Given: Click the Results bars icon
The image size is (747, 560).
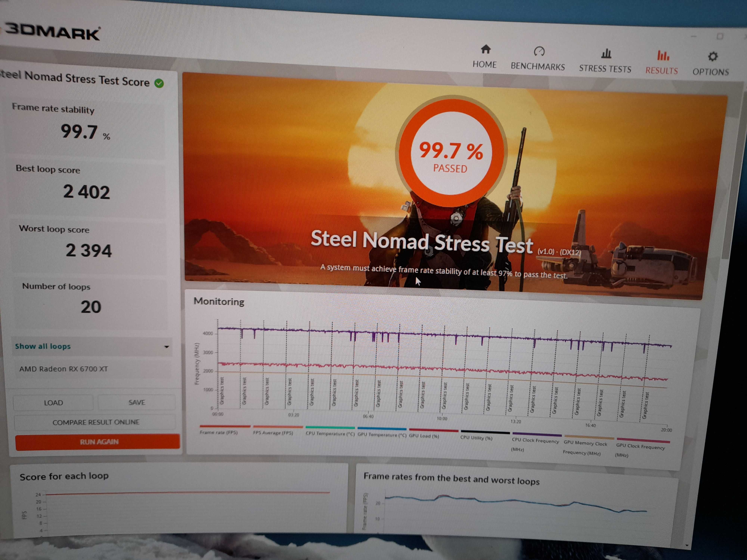Looking at the screenshot, I should click(x=663, y=55).
